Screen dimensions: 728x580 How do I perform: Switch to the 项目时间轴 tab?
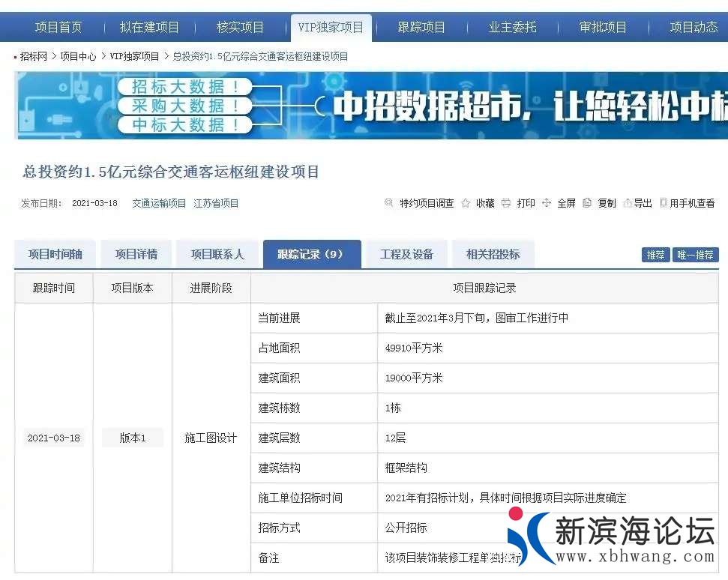55,254
